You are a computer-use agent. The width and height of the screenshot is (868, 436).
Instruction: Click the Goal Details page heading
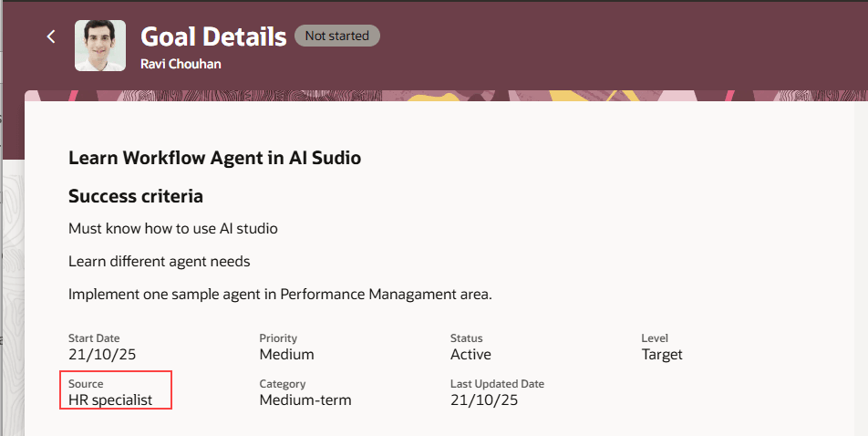[213, 36]
